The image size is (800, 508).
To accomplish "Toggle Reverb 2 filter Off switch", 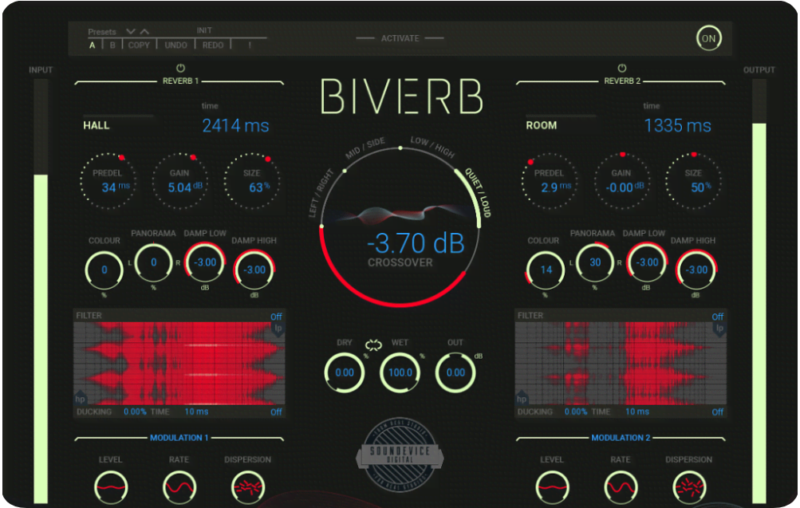I will [718, 316].
